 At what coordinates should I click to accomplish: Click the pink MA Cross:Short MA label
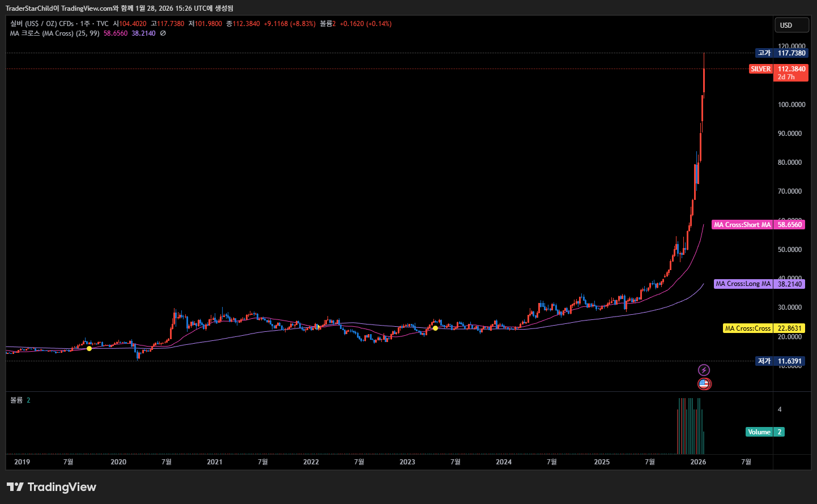pyautogui.click(x=742, y=225)
